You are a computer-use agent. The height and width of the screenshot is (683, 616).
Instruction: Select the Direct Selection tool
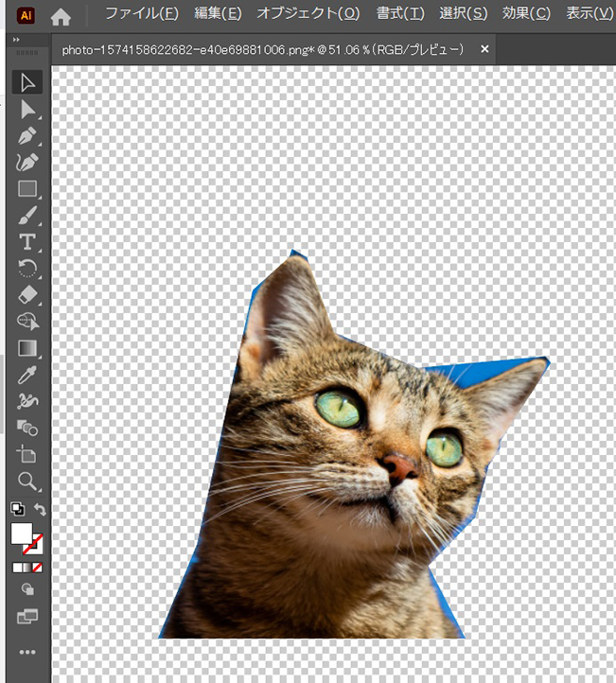[x=27, y=110]
